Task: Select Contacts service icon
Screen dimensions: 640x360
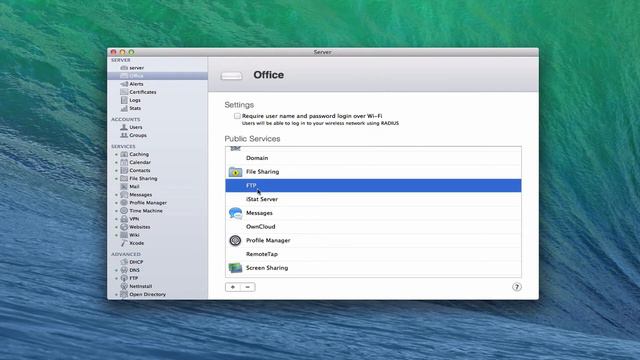Action: (x=124, y=170)
